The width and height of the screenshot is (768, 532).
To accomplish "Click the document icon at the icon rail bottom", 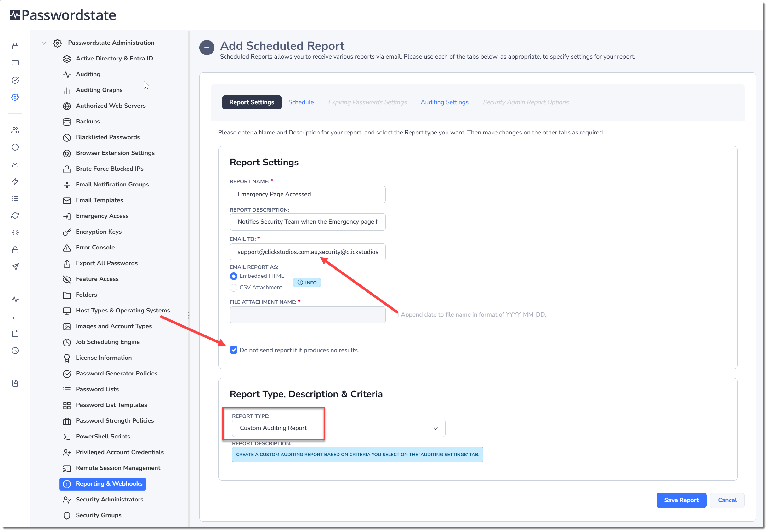I will 15,384.
